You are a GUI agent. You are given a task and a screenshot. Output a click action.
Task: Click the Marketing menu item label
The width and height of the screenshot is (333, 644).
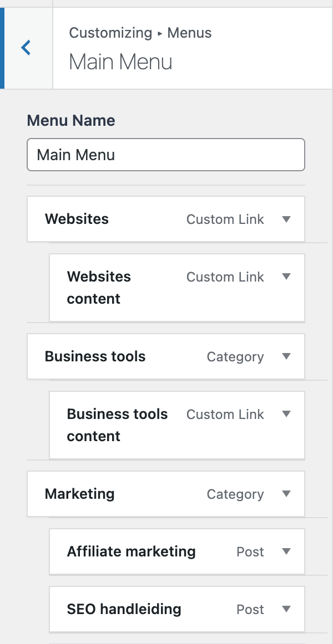tap(79, 494)
